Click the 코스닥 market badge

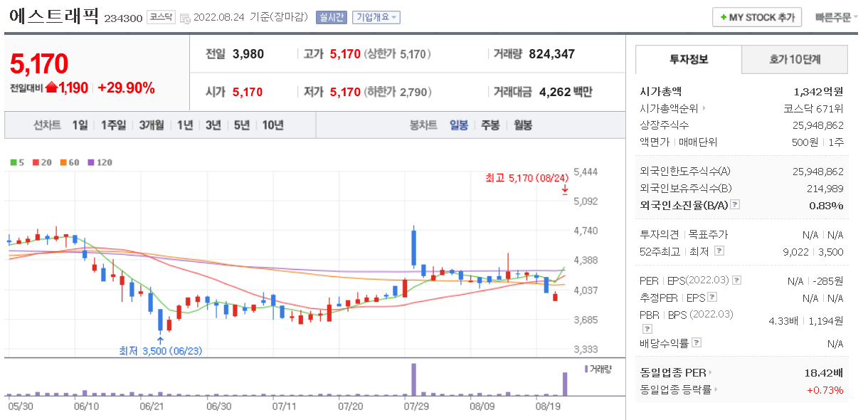(x=161, y=17)
